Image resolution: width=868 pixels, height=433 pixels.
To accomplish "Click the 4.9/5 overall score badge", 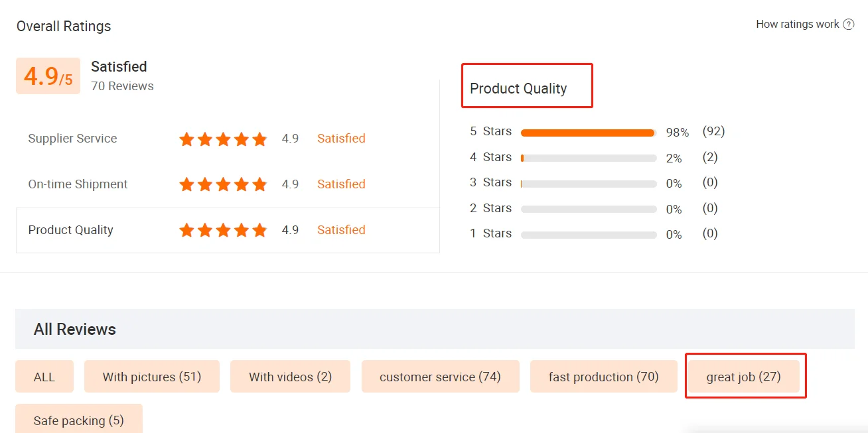I will pos(48,76).
